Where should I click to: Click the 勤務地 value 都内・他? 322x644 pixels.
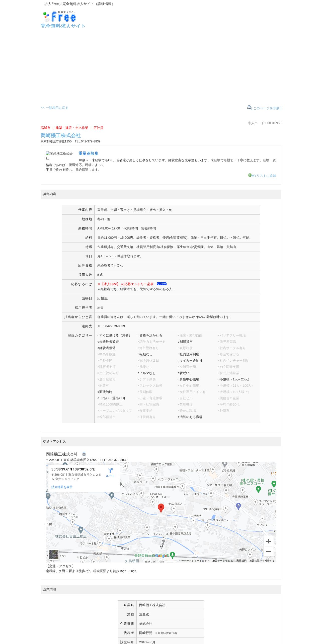(x=104, y=219)
